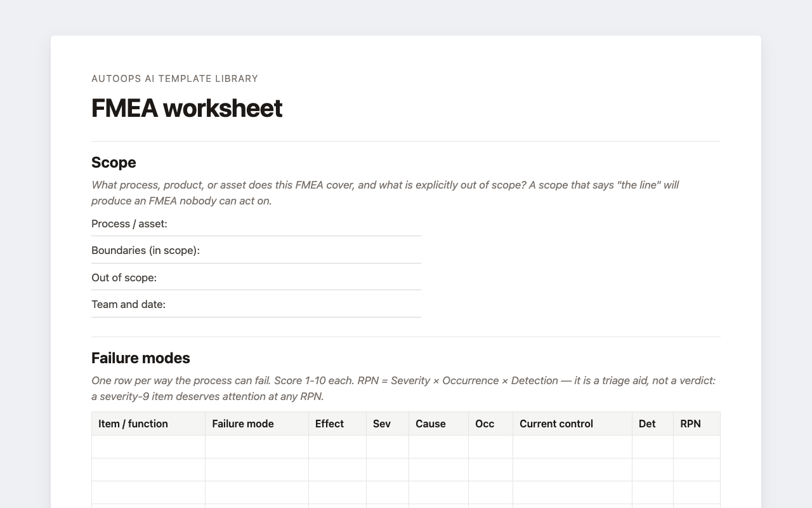The image size is (812, 508).
Task: Click the Failure modes instruction text
Action: click(403, 389)
